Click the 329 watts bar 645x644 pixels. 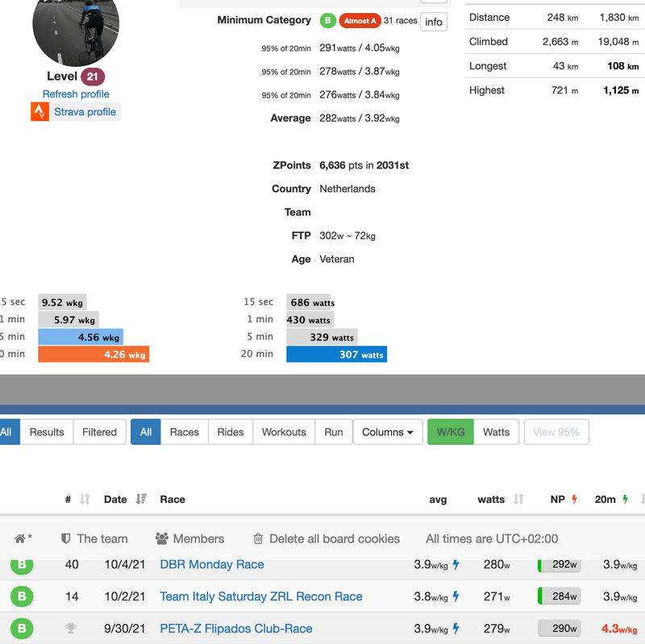(322, 337)
